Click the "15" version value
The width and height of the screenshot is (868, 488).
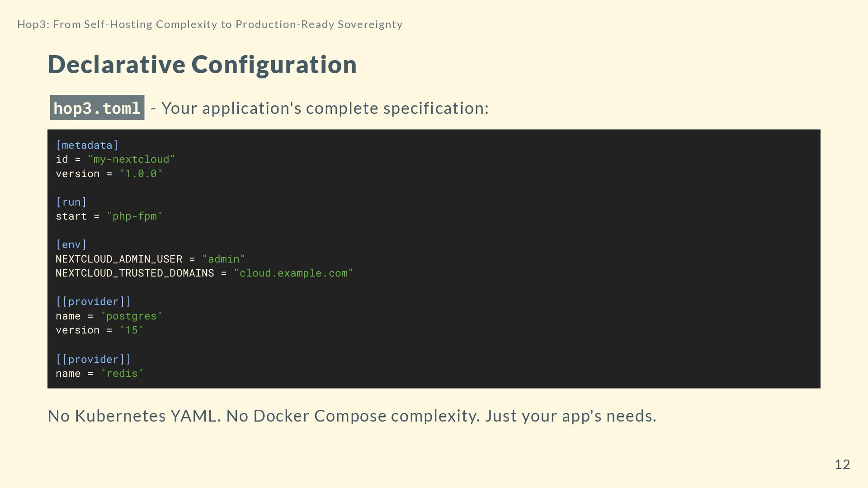(131, 330)
